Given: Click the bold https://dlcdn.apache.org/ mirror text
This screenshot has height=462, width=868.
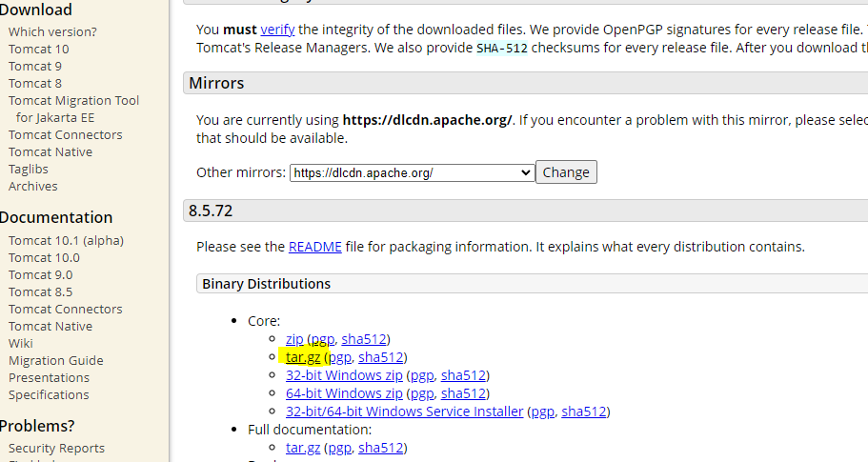Looking at the screenshot, I should click(x=428, y=120).
